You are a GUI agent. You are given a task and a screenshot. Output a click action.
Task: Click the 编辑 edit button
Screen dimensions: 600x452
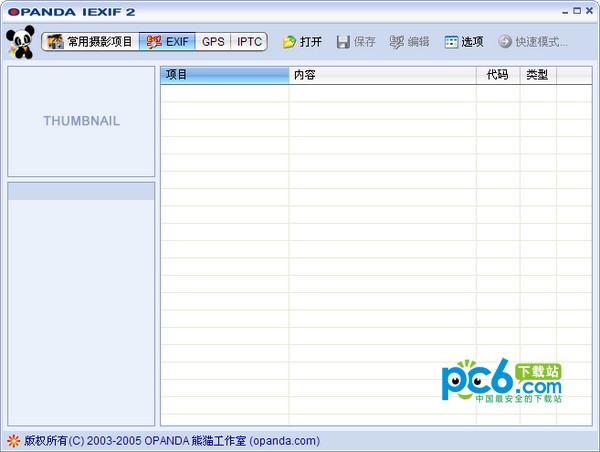point(409,42)
